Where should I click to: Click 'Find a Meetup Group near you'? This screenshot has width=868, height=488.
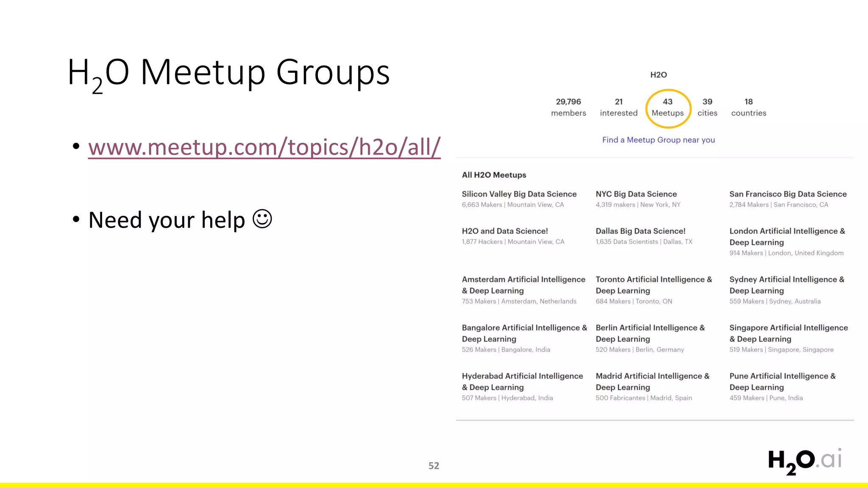[658, 140]
